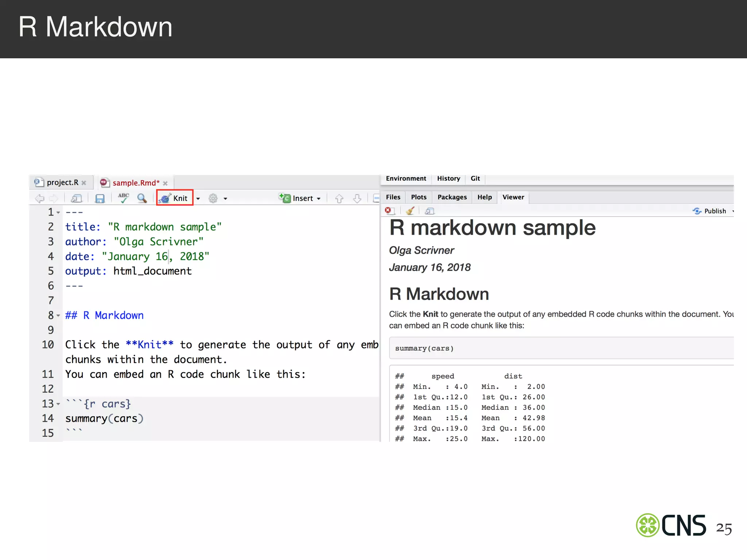Open the Knit options dropdown arrow
The width and height of the screenshot is (747, 560).
[x=198, y=199]
